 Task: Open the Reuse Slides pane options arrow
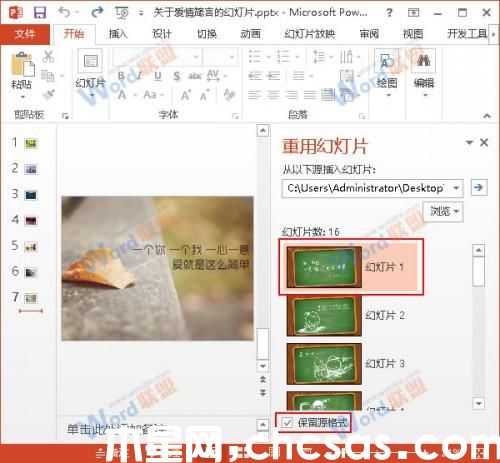(469, 143)
